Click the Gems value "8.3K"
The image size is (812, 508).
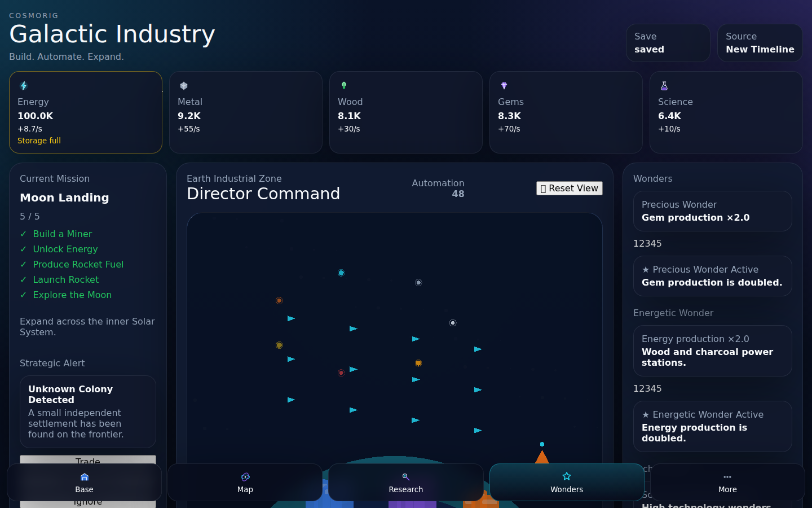(x=510, y=116)
